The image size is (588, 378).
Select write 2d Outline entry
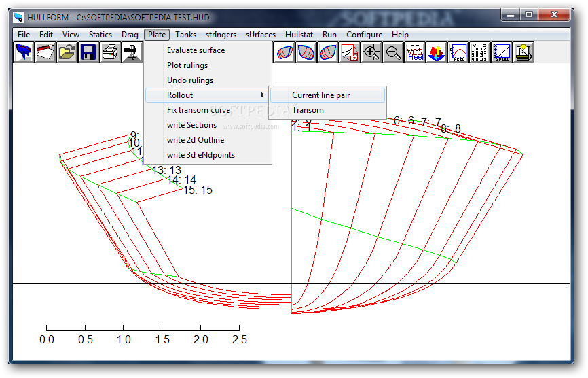[208, 140]
